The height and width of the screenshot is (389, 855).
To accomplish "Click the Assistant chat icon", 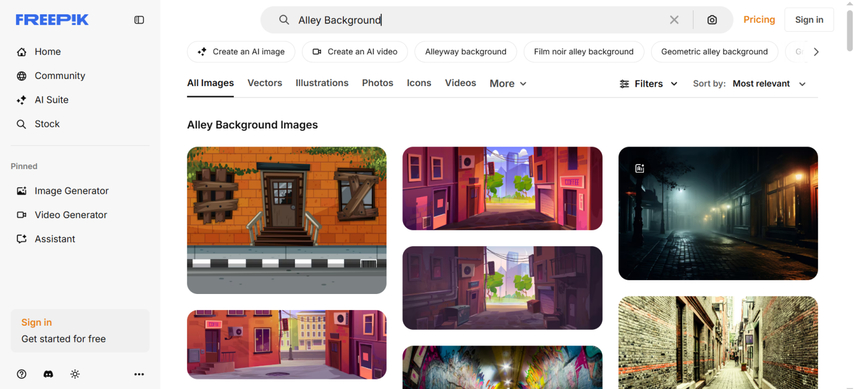I will click(x=21, y=239).
